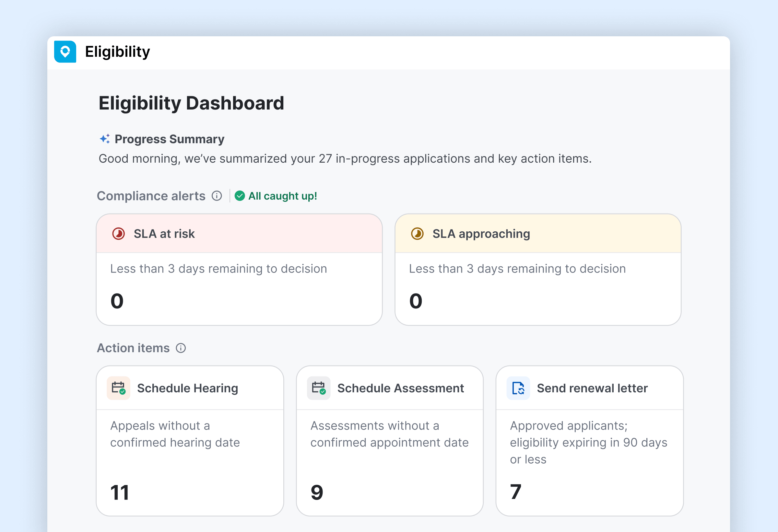Select the calendar icon on Schedule Assessment card

click(318, 388)
